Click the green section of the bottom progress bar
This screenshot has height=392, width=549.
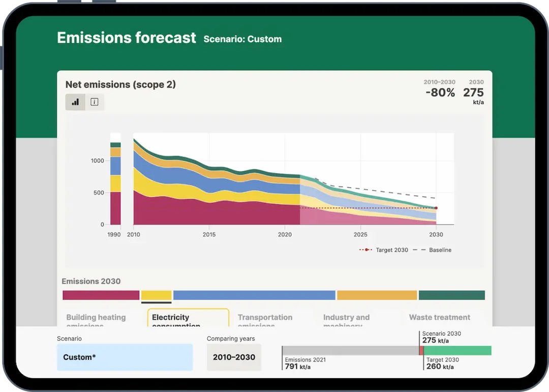pyautogui.click(x=457, y=350)
